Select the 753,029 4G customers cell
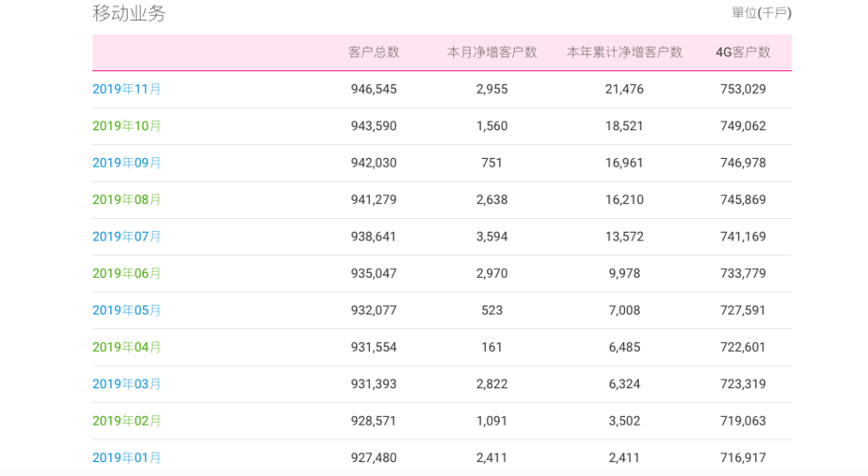This screenshot has height=476, width=868. 743,89
